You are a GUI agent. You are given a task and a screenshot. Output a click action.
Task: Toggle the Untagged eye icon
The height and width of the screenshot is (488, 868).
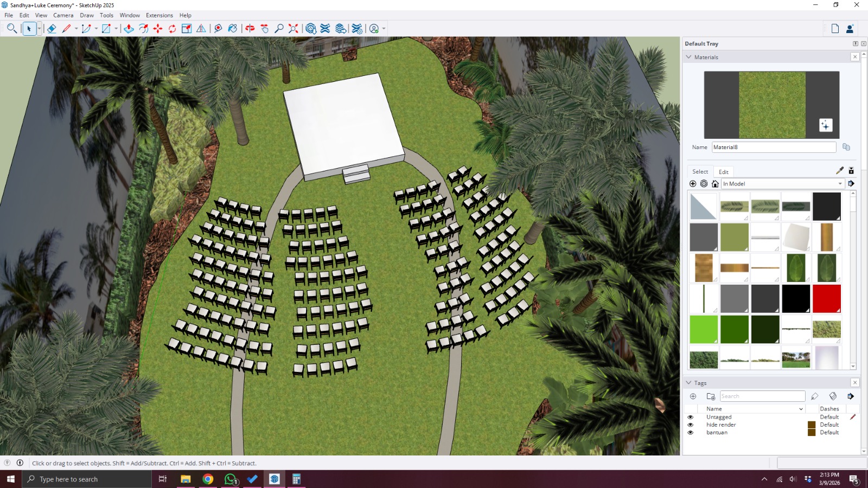691,418
